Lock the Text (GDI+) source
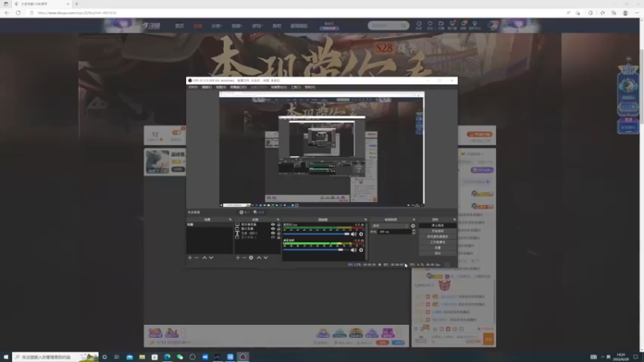 279,233
